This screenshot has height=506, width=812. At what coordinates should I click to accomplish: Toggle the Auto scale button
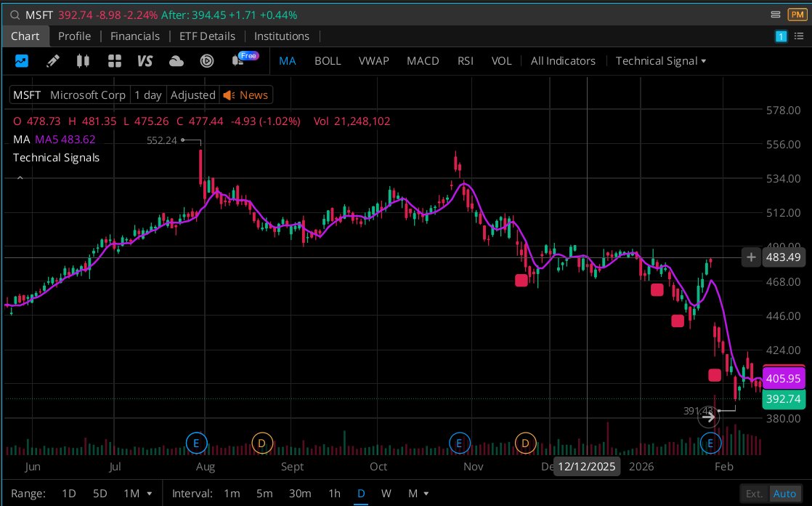(x=784, y=494)
